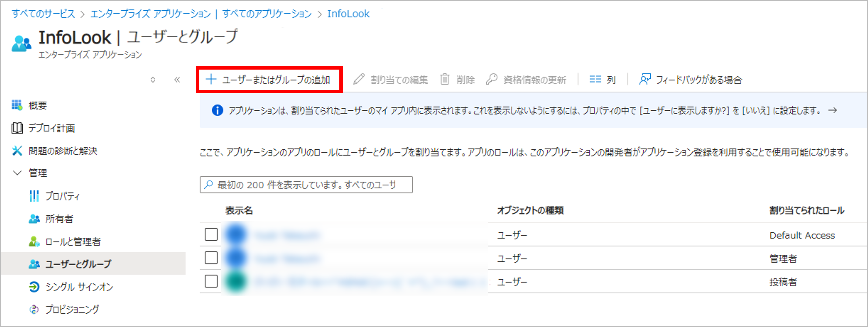Open 問題の診断と解決 menu item
Viewport: 868px width, 327px height.
[x=63, y=151]
